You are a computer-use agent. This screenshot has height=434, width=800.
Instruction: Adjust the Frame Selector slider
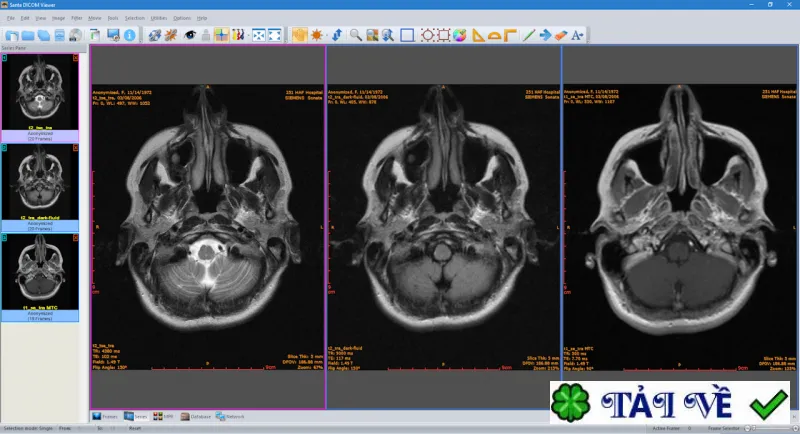pyautogui.click(x=770, y=428)
